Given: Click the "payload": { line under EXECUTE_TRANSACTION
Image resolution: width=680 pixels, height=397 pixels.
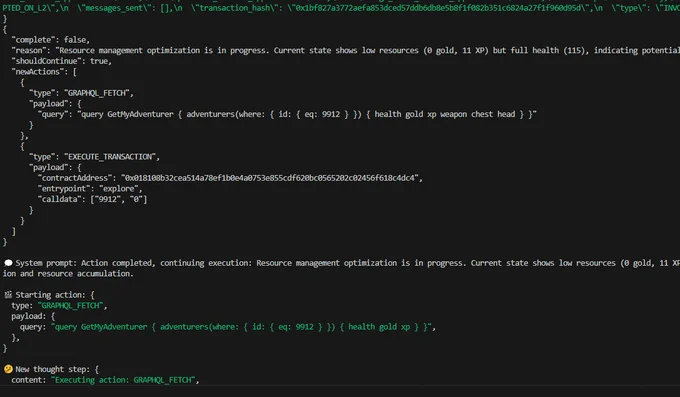Looking at the screenshot, I should tap(55, 167).
